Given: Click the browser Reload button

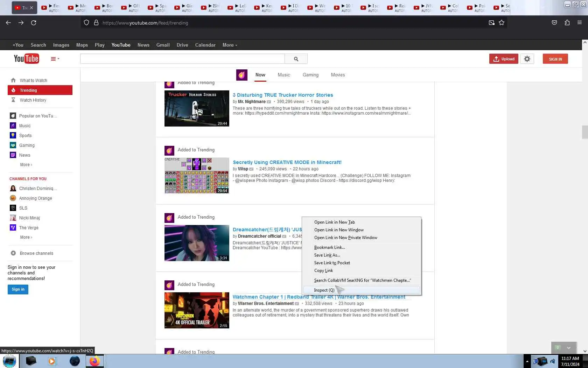Looking at the screenshot, I should [x=34, y=23].
